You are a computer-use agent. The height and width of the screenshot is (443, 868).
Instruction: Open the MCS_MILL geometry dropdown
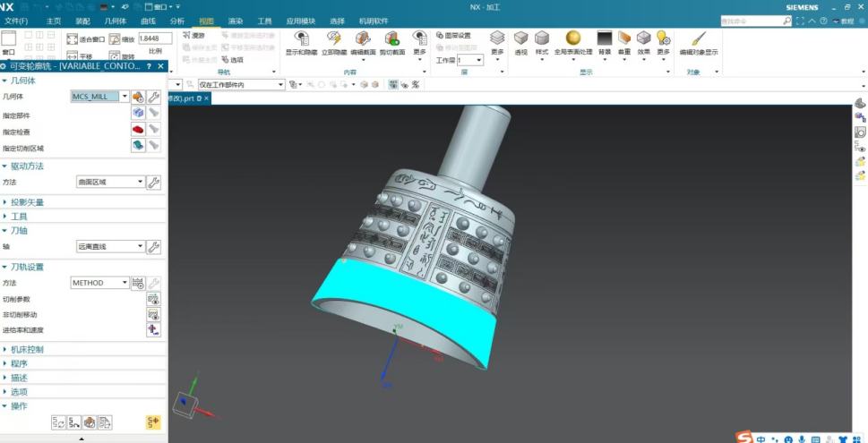(125, 97)
